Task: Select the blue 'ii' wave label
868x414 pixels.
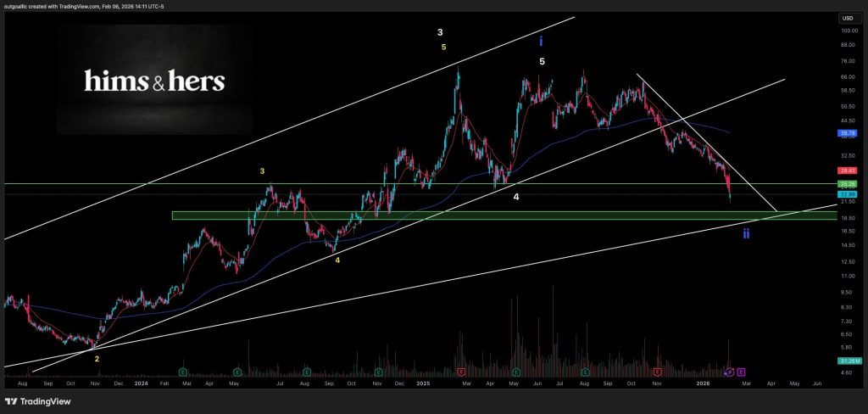Action: (746, 233)
